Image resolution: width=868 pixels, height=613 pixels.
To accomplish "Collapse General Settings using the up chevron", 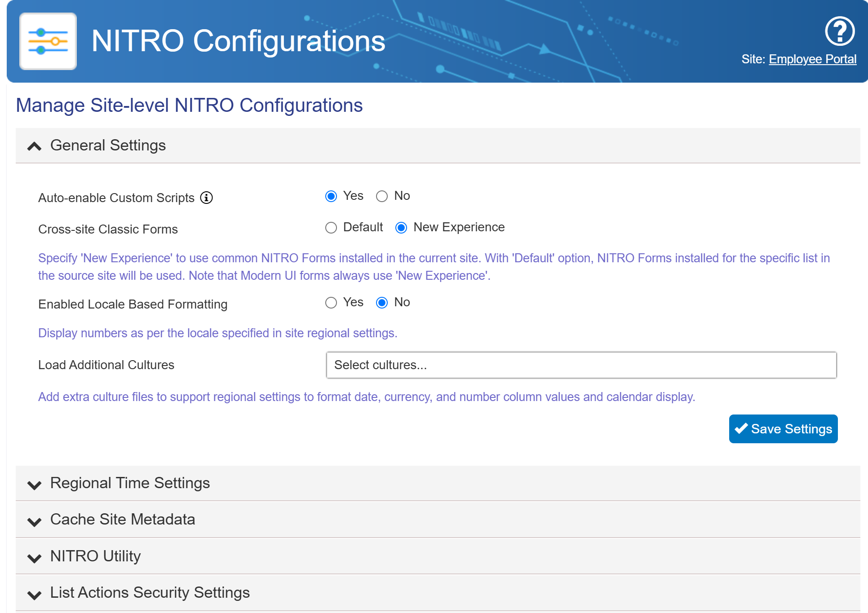I will pos(34,146).
